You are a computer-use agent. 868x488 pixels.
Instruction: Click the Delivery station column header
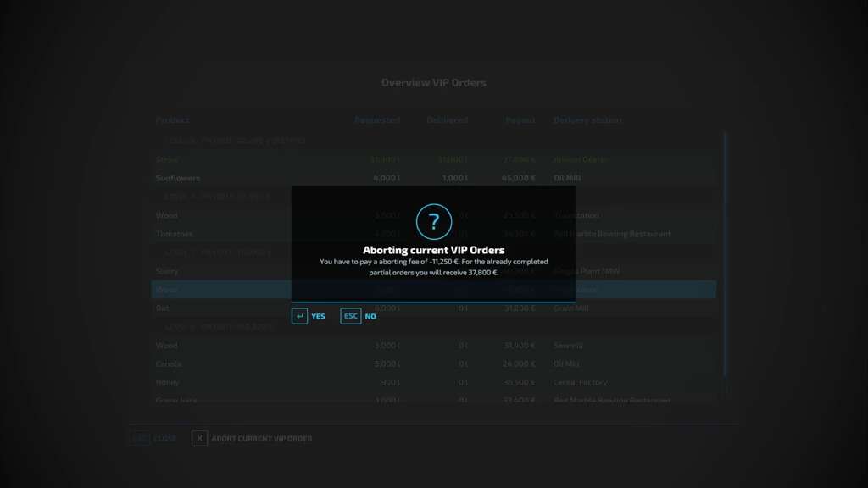pos(587,120)
